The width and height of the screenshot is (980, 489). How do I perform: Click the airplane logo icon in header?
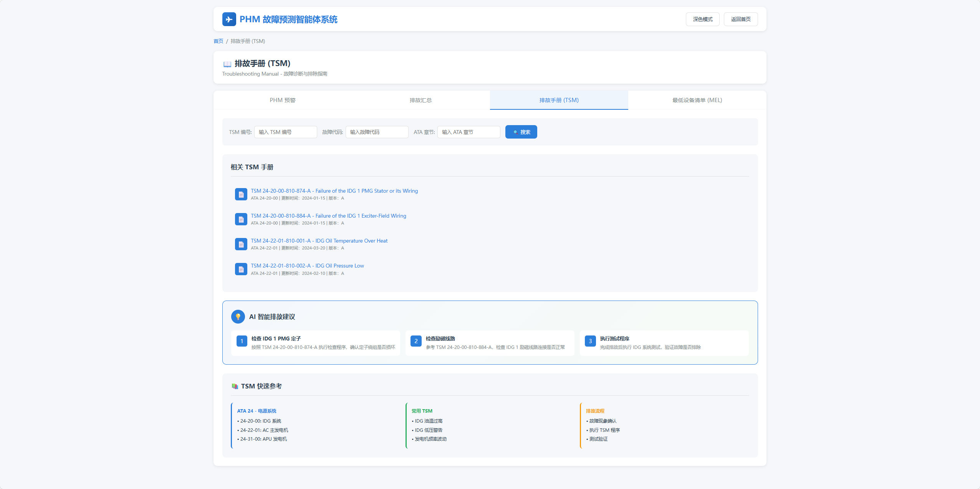(229, 19)
